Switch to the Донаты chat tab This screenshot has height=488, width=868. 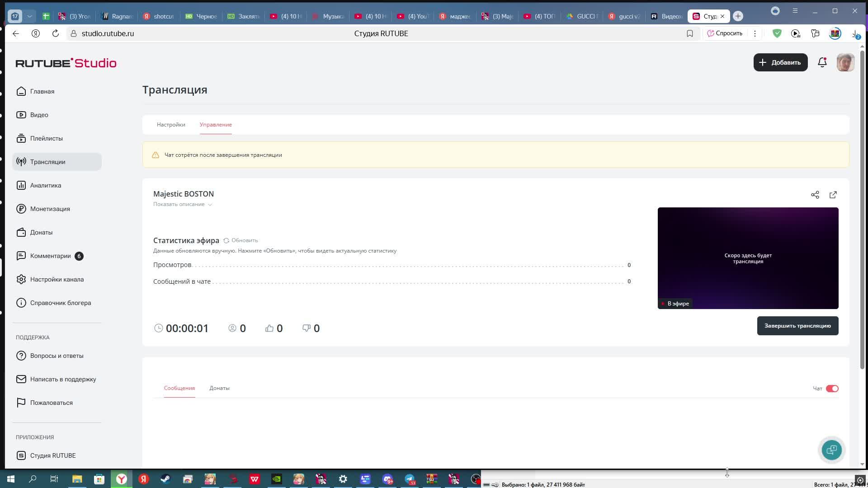pyautogui.click(x=219, y=388)
